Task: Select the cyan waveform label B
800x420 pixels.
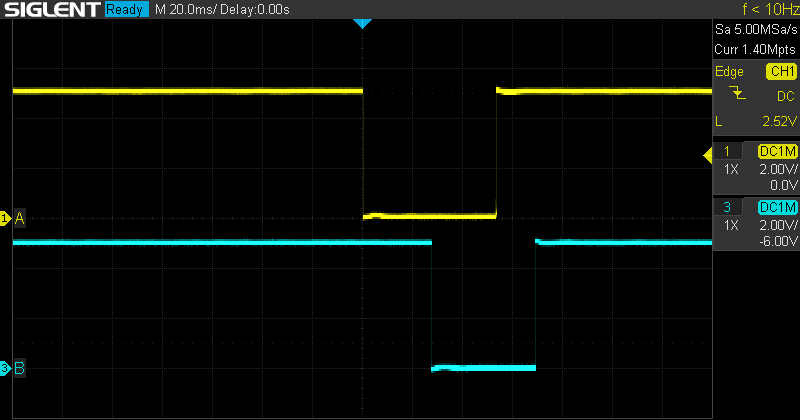Action: [20, 369]
